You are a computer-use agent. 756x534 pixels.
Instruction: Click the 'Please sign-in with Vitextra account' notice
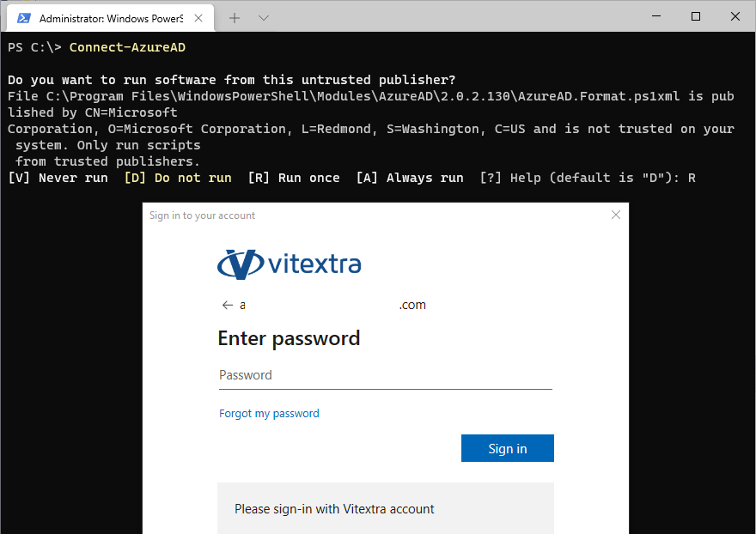pyautogui.click(x=334, y=509)
